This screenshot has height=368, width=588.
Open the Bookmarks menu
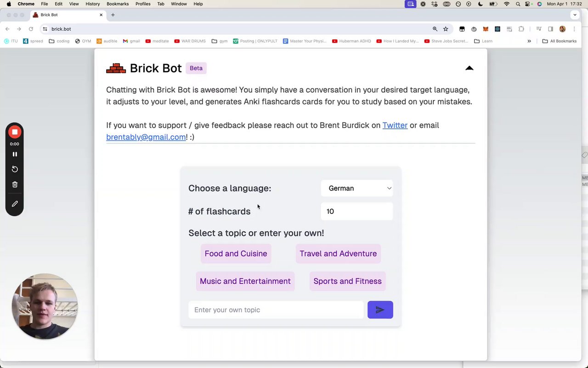pos(118,4)
